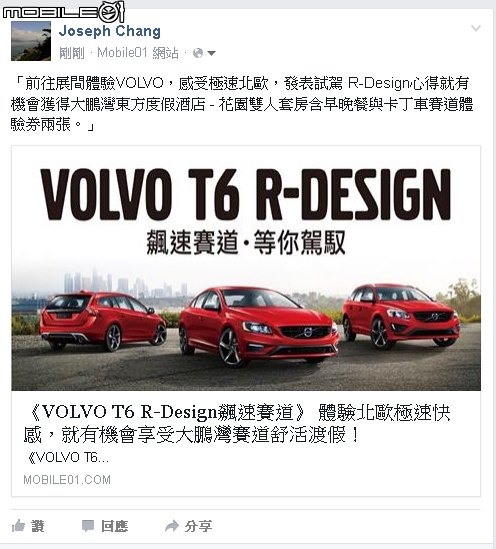Click the red Volvo sedan in center

[x=258, y=326]
